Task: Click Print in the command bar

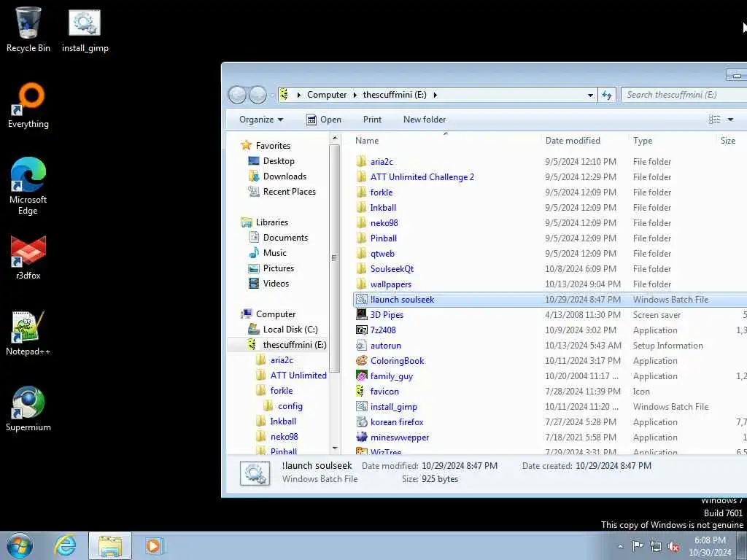Action: click(372, 120)
